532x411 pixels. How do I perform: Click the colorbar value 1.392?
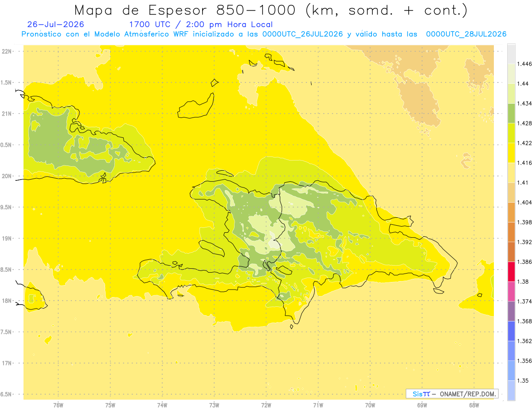(525, 242)
